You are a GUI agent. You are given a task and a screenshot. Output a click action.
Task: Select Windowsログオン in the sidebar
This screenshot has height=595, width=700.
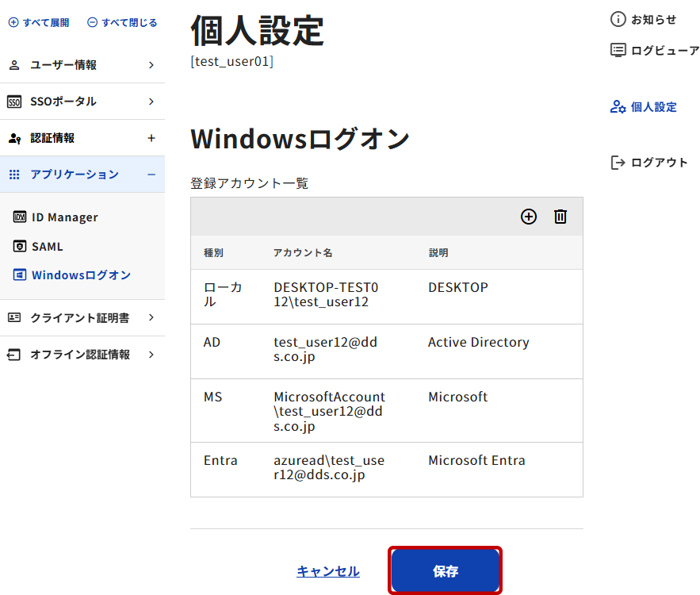click(80, 275)
